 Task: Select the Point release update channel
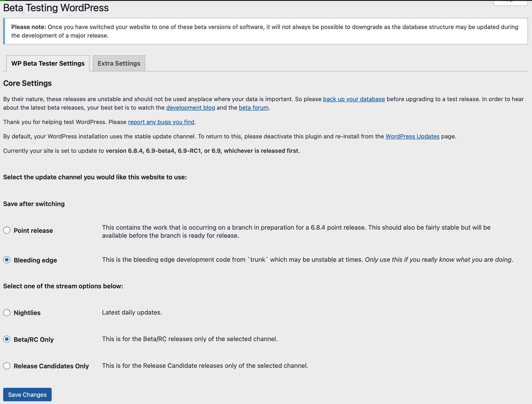click(x=7, y=230)
